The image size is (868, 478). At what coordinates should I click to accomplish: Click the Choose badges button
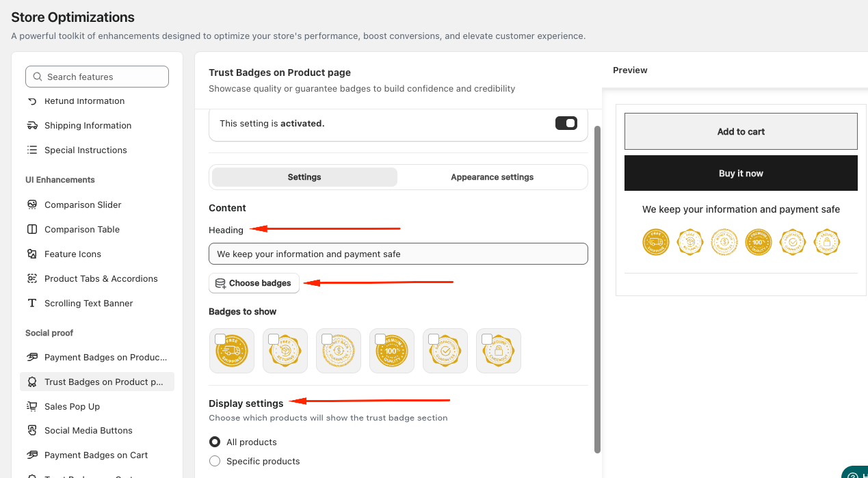click(x=254, y=283)
